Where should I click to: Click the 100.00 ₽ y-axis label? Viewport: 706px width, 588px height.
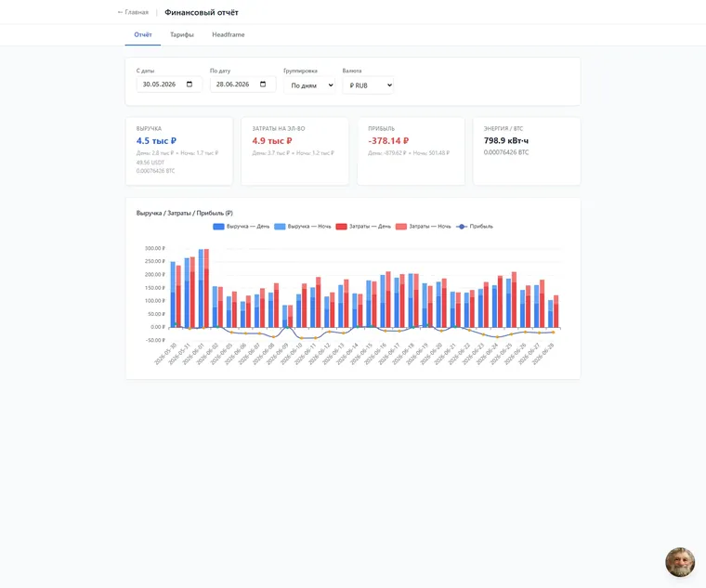(x=155, y=301)
